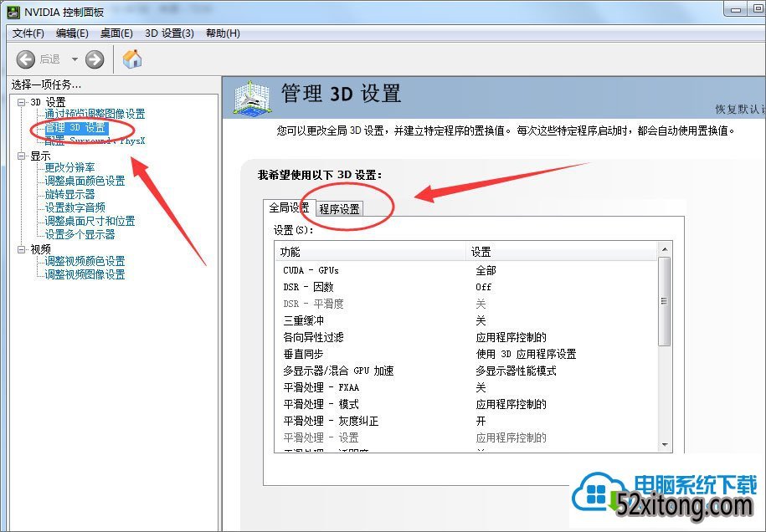Click the Back navigation arrow icon
Viewport: 766px width, 532px height.
click(x=25, y=59)
